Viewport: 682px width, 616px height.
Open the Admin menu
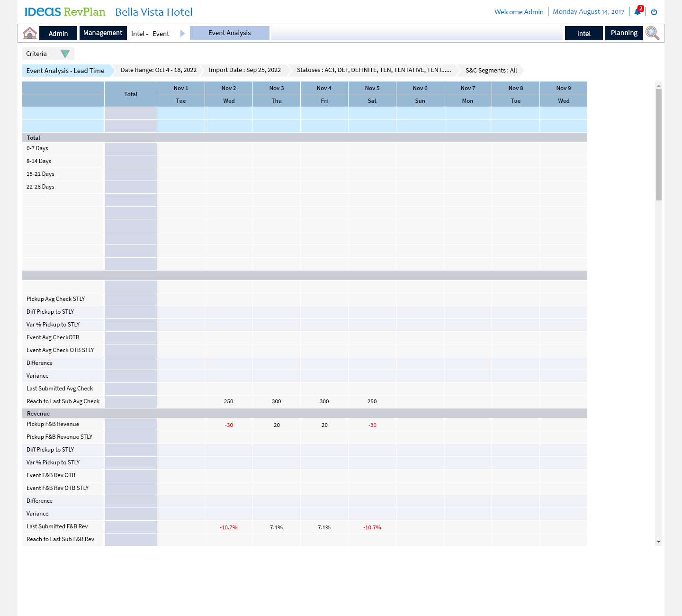pyautogui.click(x=58, y=34)
